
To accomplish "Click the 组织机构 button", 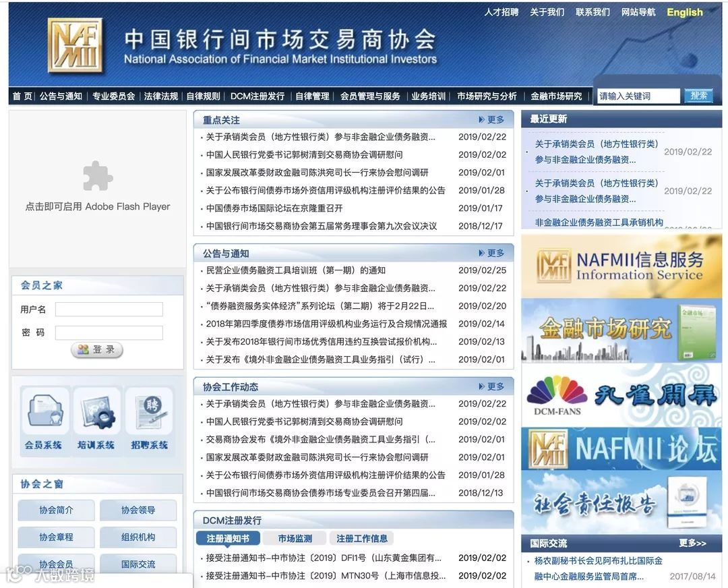I will point(138,537).
